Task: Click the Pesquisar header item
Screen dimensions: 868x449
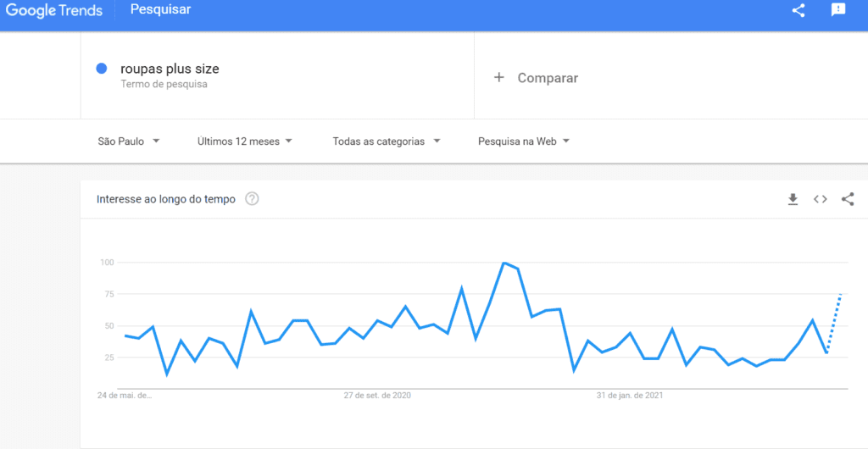Action: click(x=160, y=10)
